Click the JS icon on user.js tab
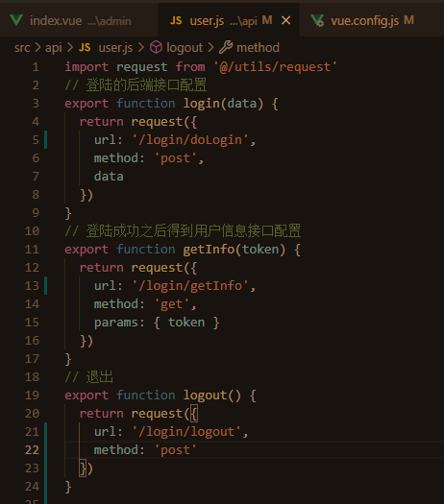Viewport: 444px width, 504px height. pos(176,20)
